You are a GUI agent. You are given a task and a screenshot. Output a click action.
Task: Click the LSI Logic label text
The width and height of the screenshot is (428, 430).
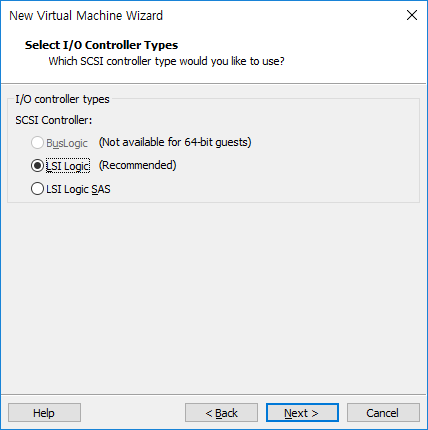68,166
